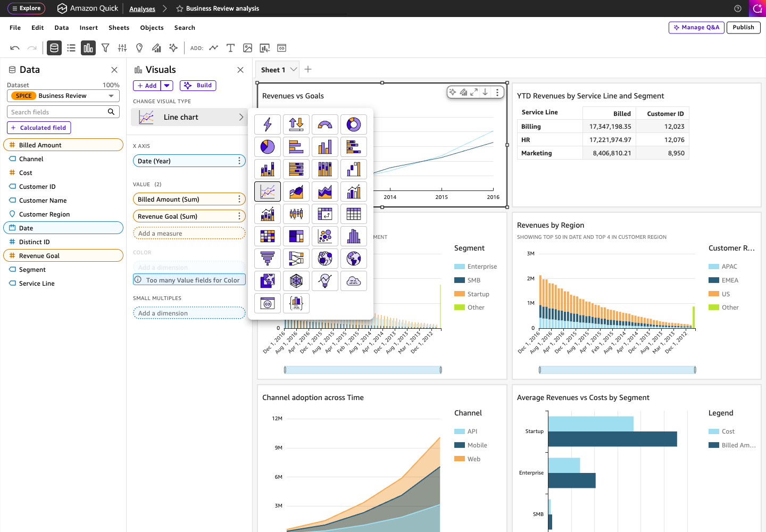766x532 pixels.
Task: Select the Pivot table visual type
Action: (325, 214)
